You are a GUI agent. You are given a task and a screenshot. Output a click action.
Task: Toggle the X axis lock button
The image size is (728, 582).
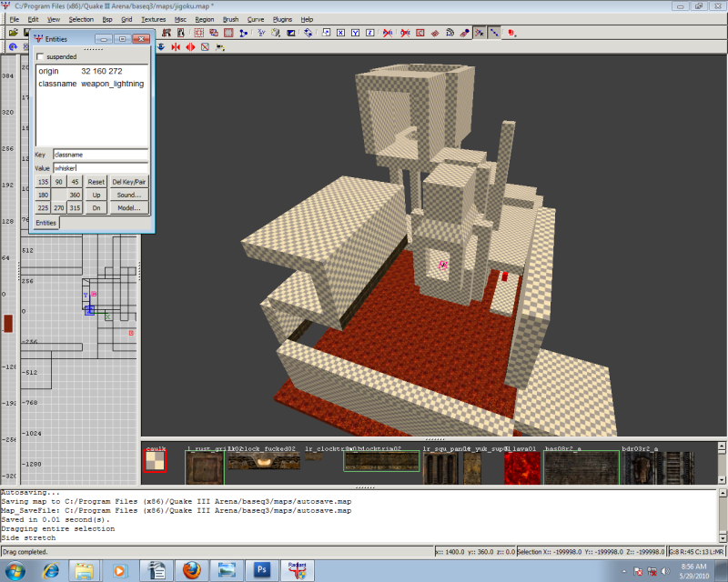pos(340,33)
